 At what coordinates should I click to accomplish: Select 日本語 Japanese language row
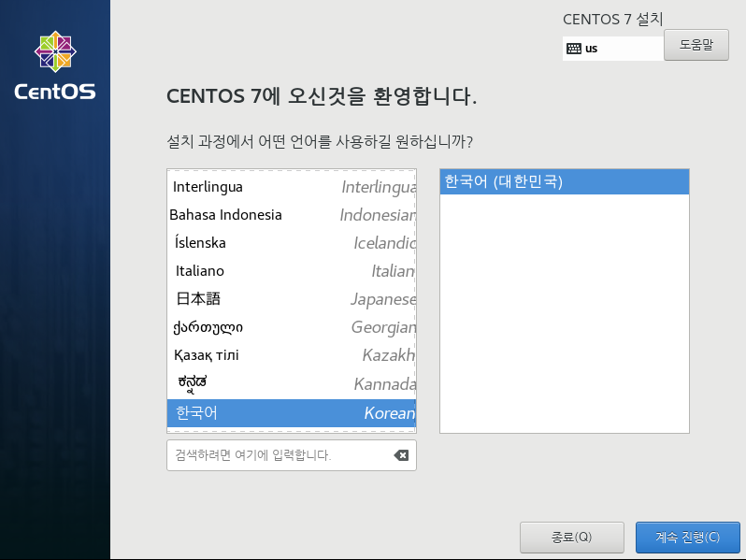click(x=292, y=299)
